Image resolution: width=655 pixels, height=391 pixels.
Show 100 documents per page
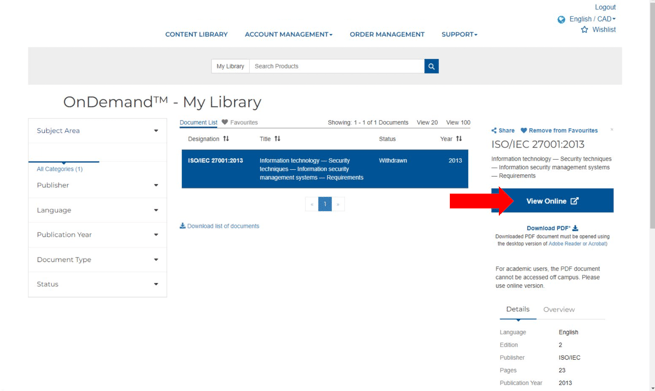[x=458, y=122]
